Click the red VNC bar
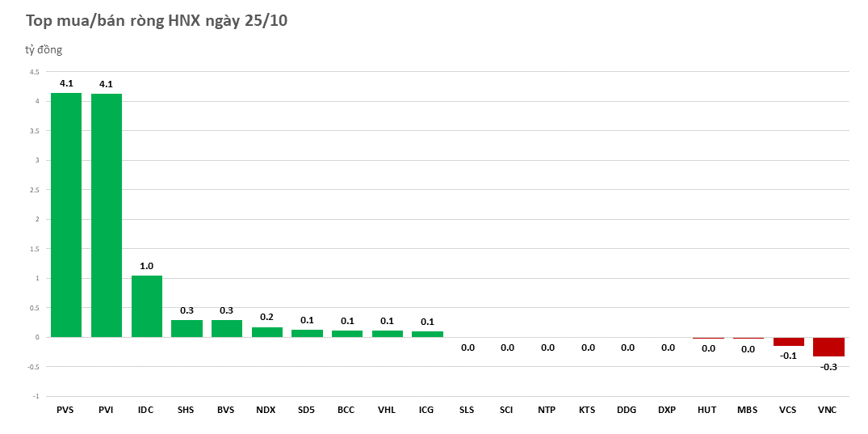This screenshot has width=868, height=434. (828, 347)
